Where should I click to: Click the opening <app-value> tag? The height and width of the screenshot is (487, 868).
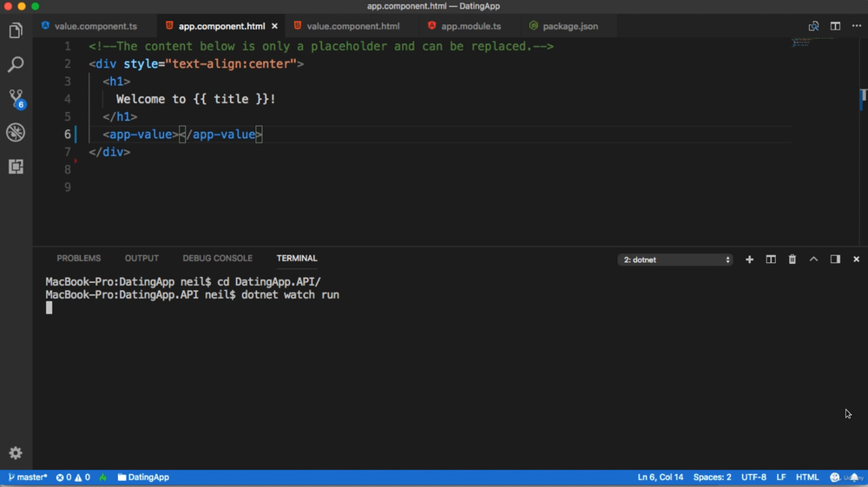click(141, 135)
